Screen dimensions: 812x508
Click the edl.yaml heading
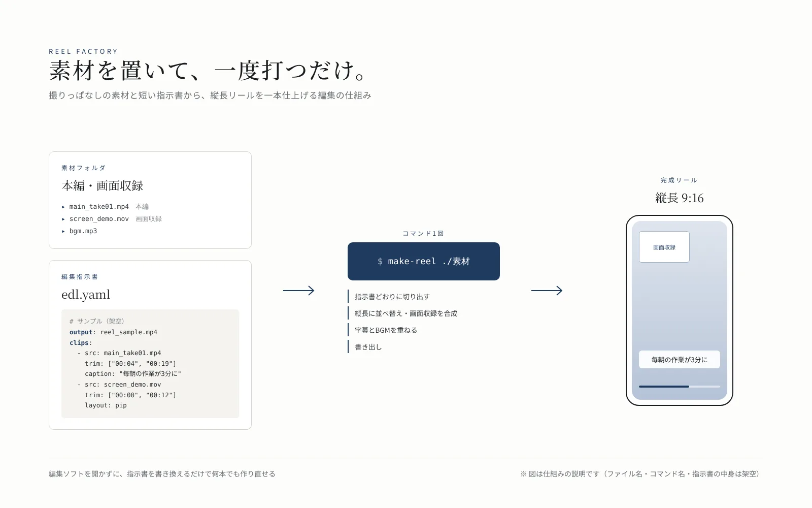86,295
